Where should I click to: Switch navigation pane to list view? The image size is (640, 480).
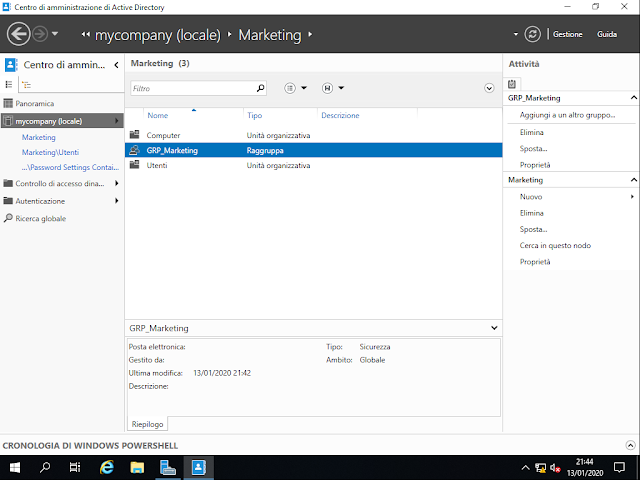tap(9, 84)
